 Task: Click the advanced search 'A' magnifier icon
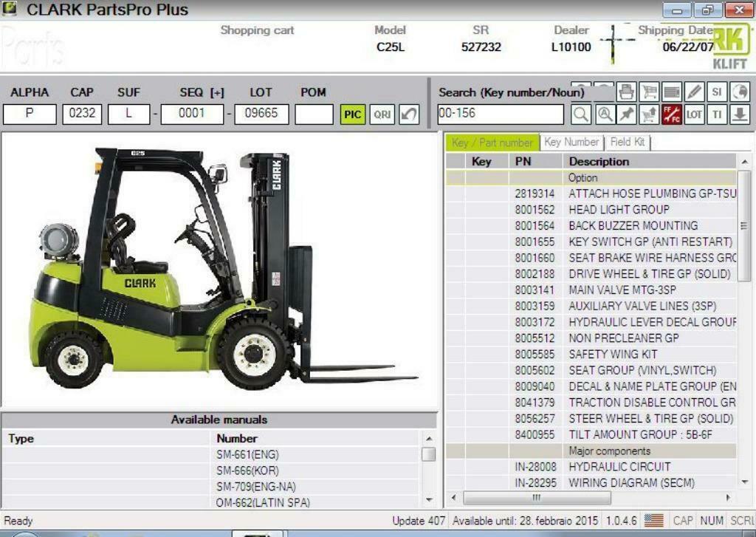click(604, 114)
